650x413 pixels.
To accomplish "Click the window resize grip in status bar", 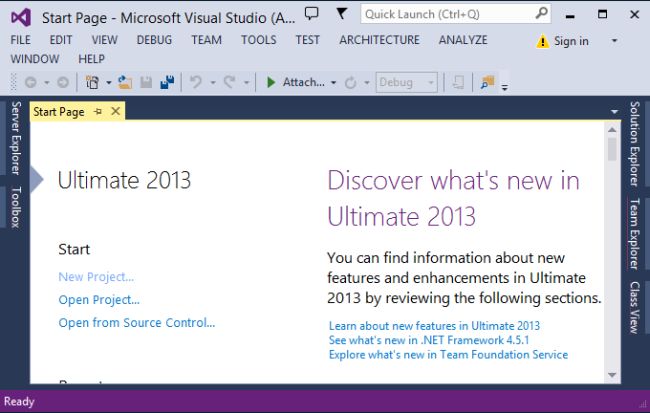I will pyautogui.click(x=643, y=403).
